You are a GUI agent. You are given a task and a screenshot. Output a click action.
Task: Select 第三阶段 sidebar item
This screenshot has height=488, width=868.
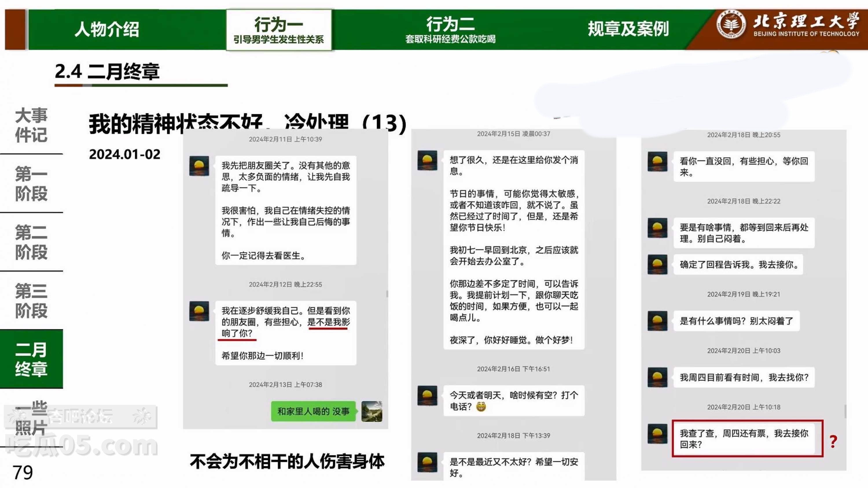click(31, 300)
